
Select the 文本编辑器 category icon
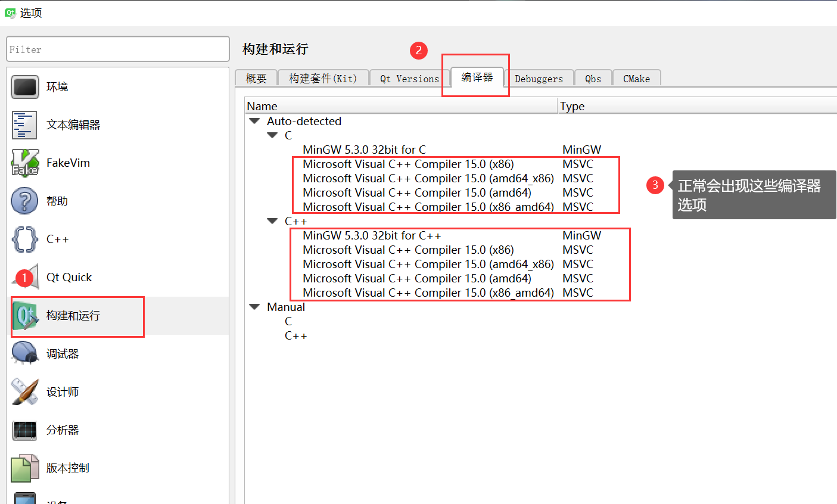24,125
